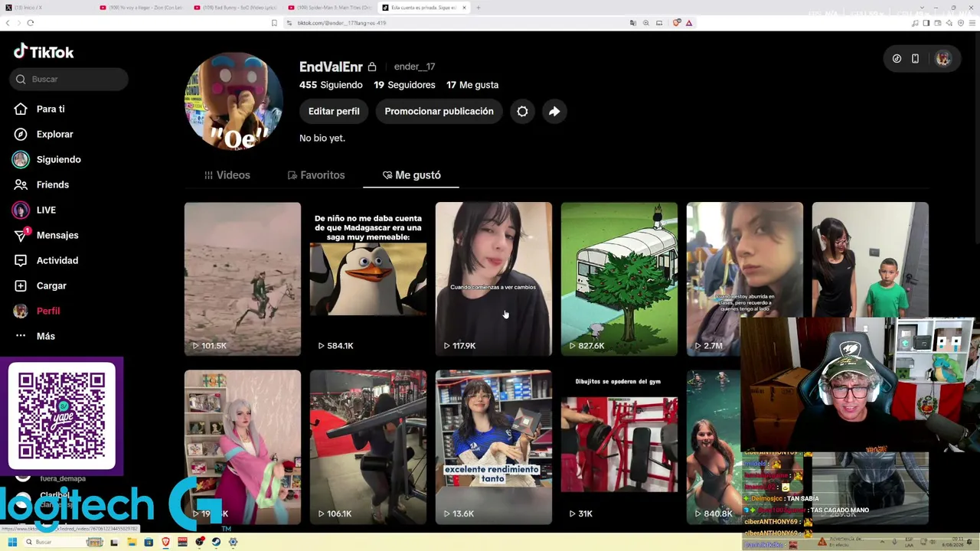Click the TikTok logo
980x551 pixels.
(44, 52)
